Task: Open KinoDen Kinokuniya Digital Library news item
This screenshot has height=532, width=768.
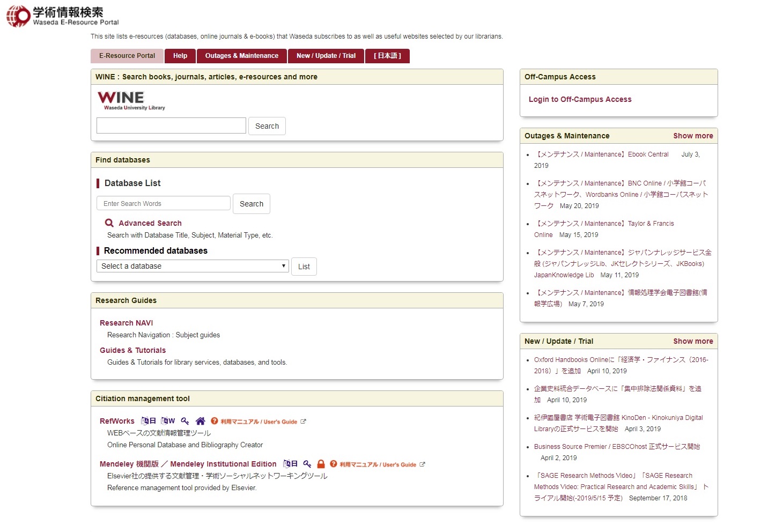Action: tap(618, 423)
